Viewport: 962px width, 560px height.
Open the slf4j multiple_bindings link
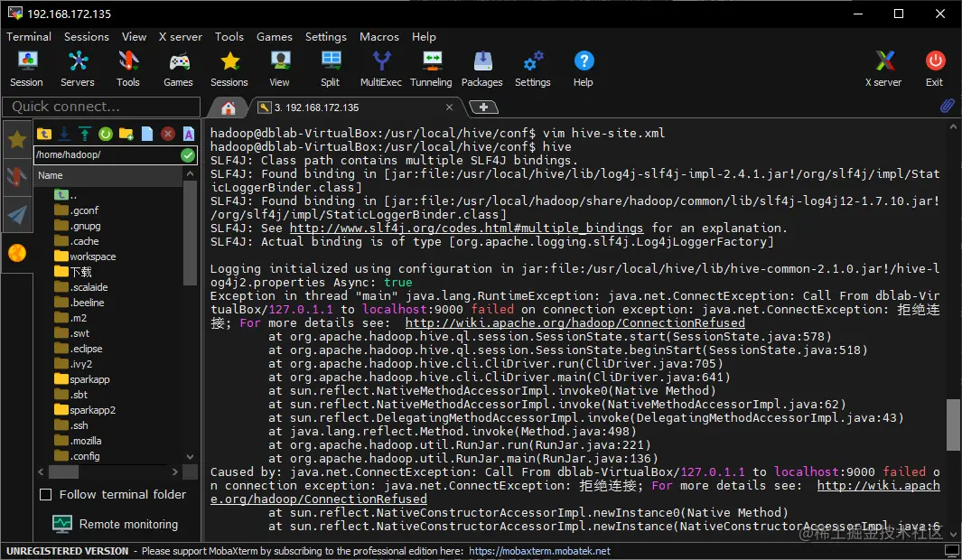[x=466, y=229]
